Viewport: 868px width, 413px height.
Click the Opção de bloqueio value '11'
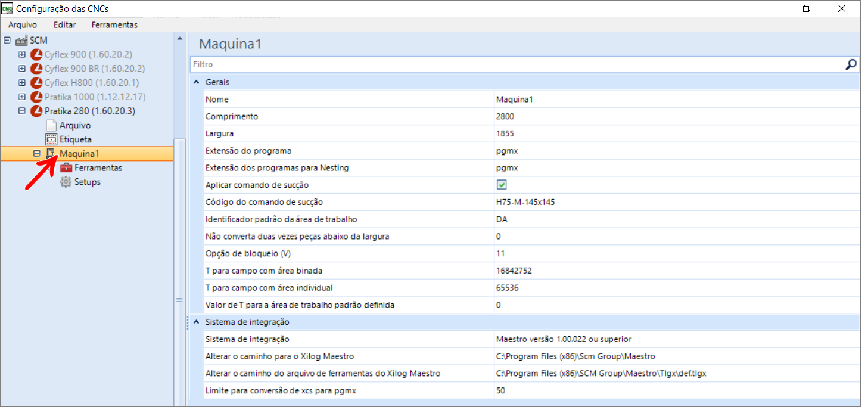coord(500,253)
